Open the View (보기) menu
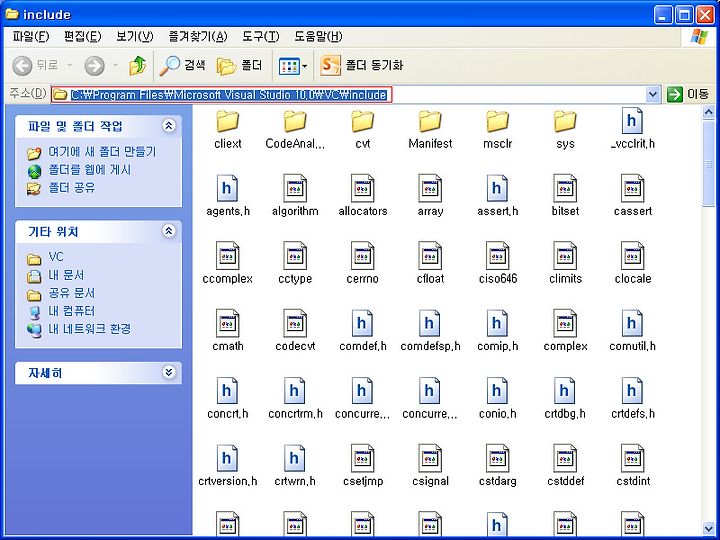This screenshot has width=720, height=540. (135, 36)
